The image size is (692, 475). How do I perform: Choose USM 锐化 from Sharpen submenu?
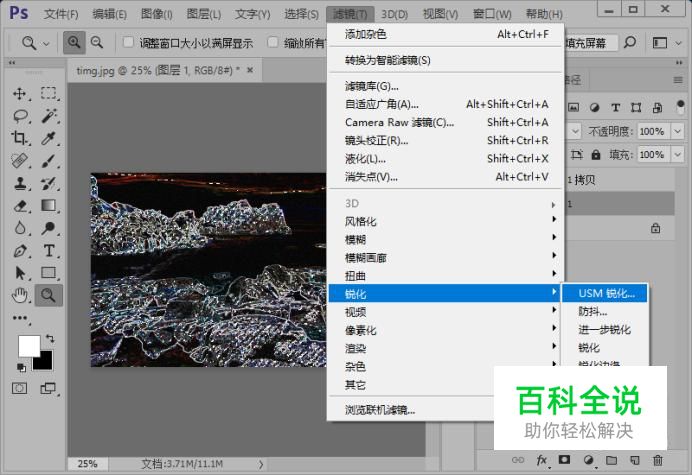coord(604,294)
